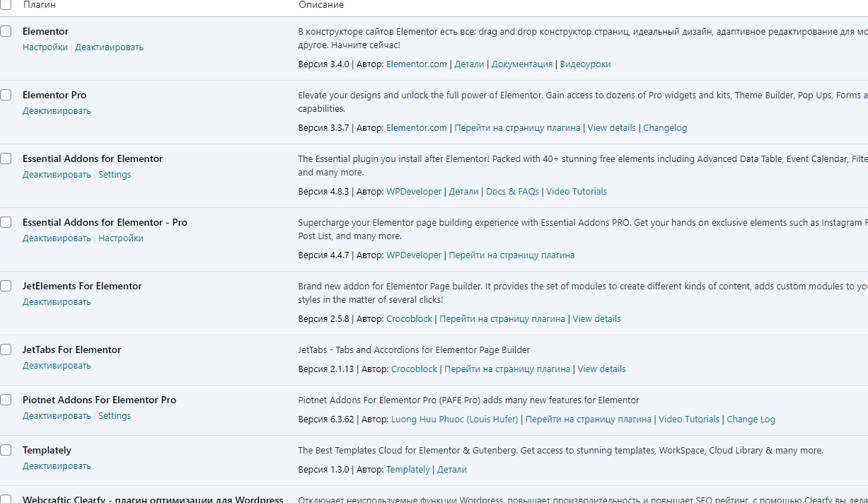The height and width of the screenshot is (503, 868).
Task: Check the Elementor plugin checkbox
Action: [x=6, y=31]
